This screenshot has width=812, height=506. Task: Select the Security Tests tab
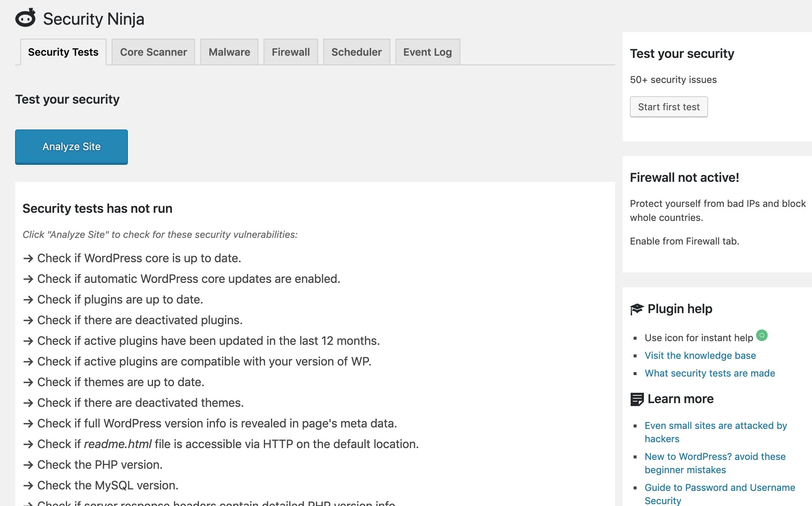[x=63, y=52]
